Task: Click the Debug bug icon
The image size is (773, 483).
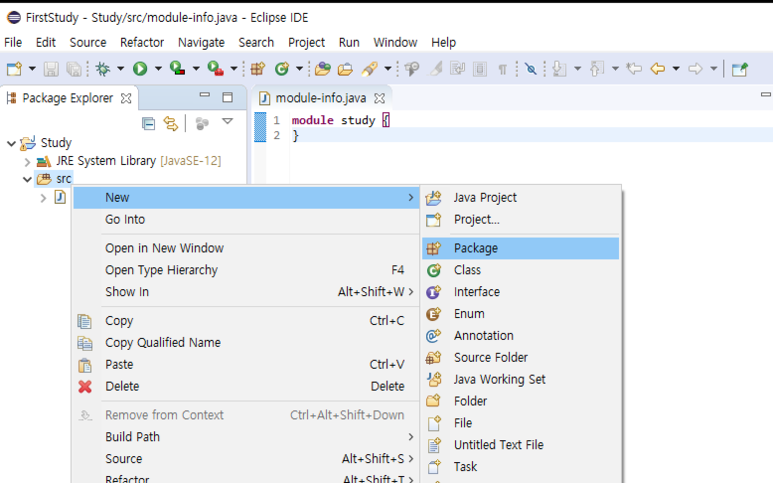Action: tap(103, 69)
